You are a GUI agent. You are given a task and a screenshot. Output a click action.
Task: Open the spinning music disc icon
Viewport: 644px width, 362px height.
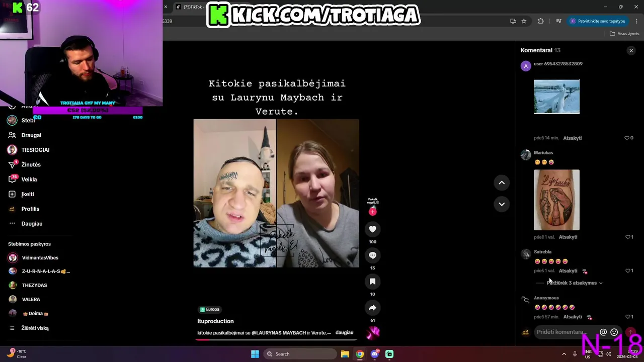click(x=373, y=332)
